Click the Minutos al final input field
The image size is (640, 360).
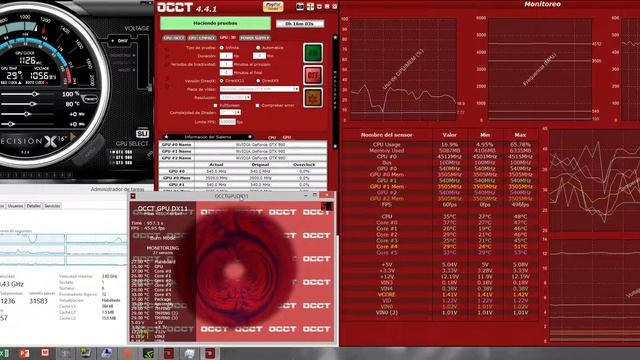point(226,72)
